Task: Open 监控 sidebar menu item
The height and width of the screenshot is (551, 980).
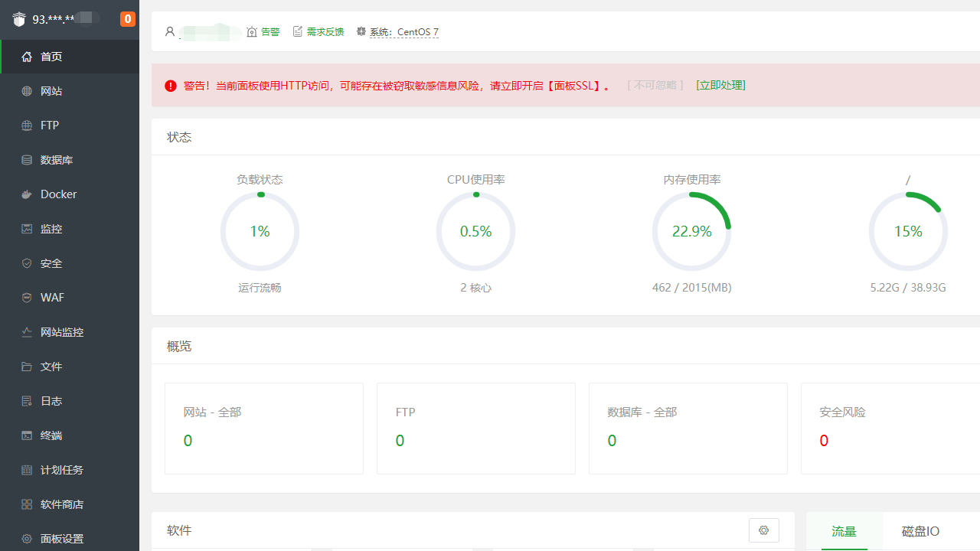Action: point(70,229)
